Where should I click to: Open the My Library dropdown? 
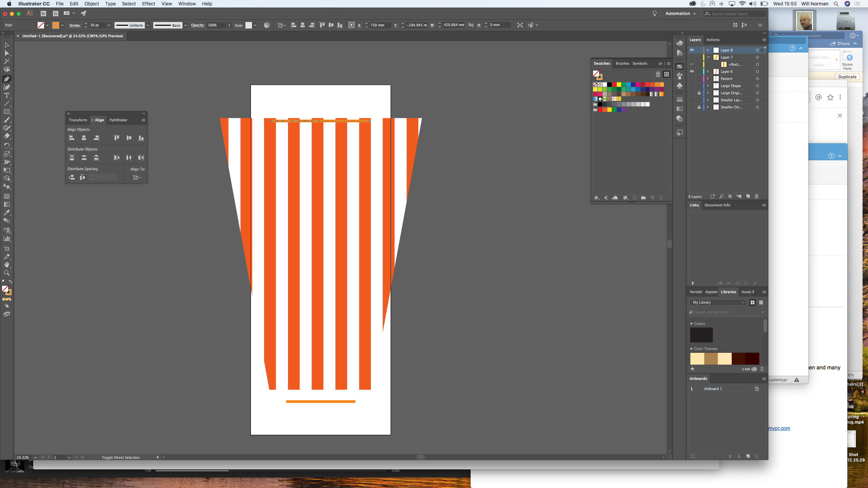pos(718,302)
